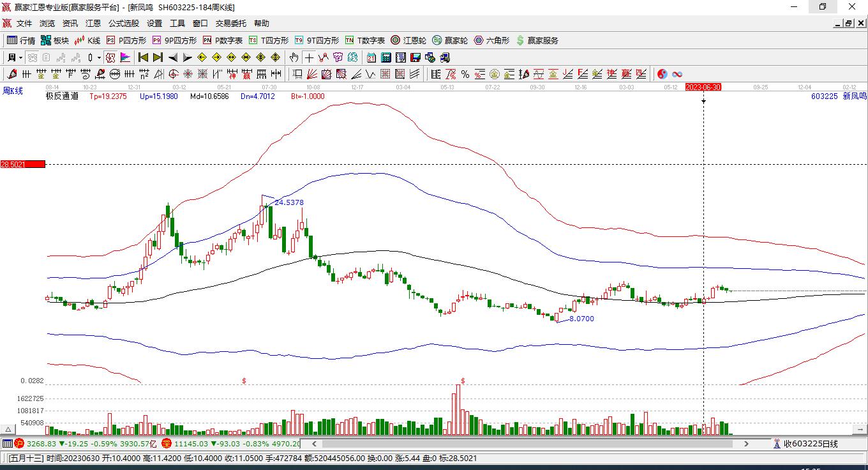Toggle the 极反通道 indicator button in toolbar
The height and width of the screenshot is (470, 868).
(110, 57)
